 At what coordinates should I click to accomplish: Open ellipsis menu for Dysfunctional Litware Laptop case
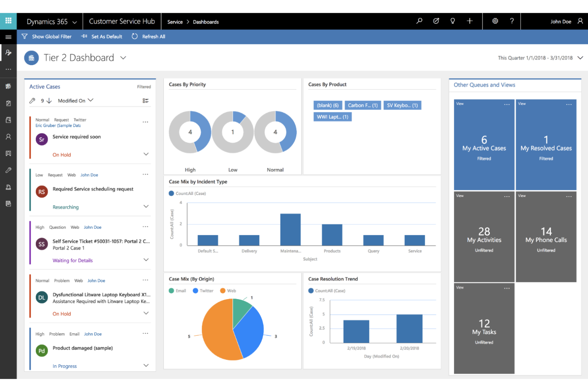(145, 280)
